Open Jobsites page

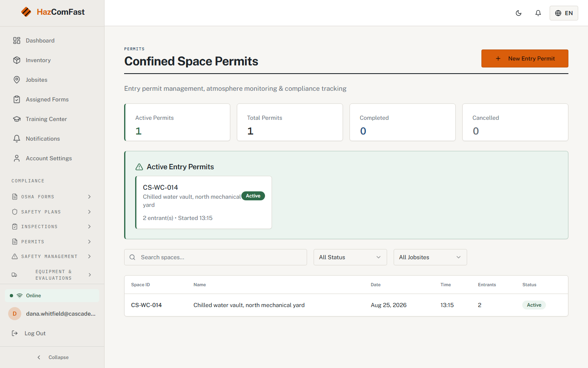pyautogui.click(x=52, y=80)
